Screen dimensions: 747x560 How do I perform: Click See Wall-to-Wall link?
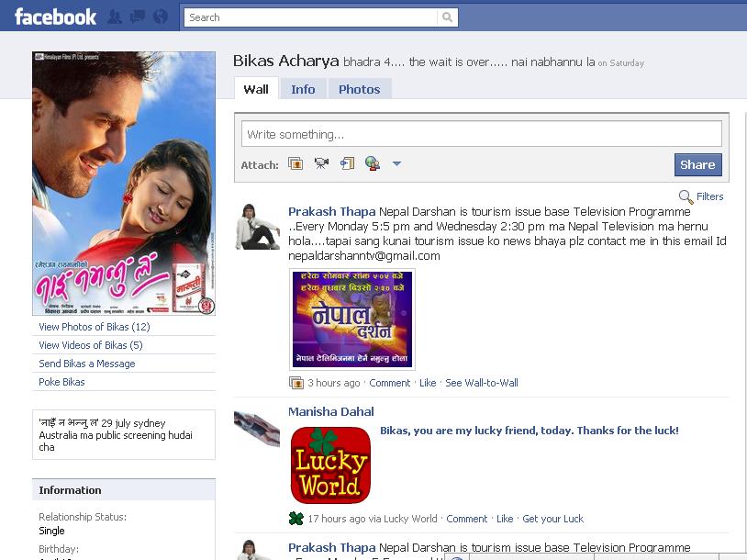(482, 383)
